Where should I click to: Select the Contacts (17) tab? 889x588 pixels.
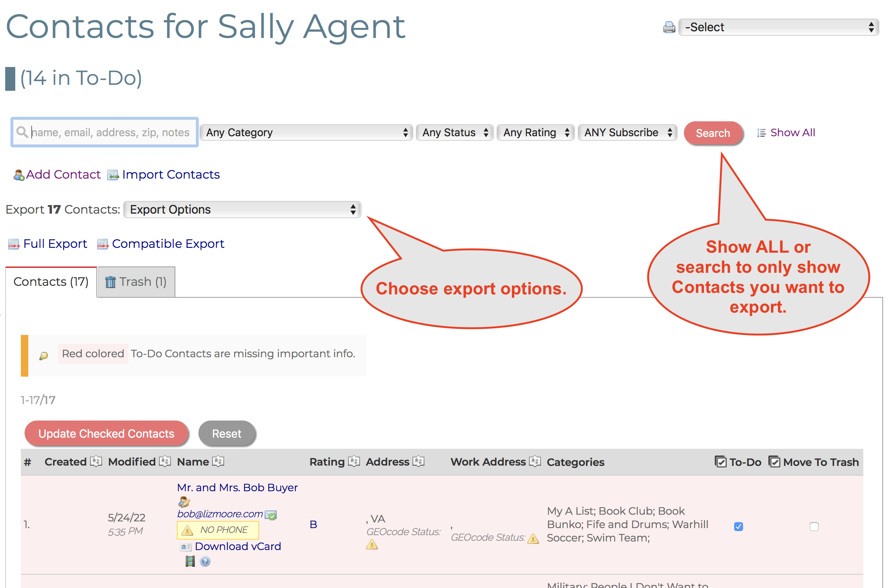click(x=50, y=282)
